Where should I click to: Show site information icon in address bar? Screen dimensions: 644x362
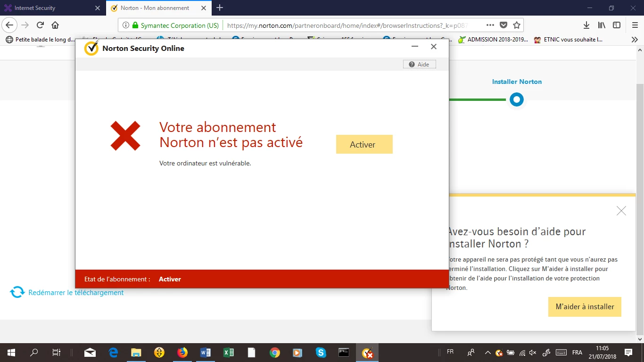point(126,25)
